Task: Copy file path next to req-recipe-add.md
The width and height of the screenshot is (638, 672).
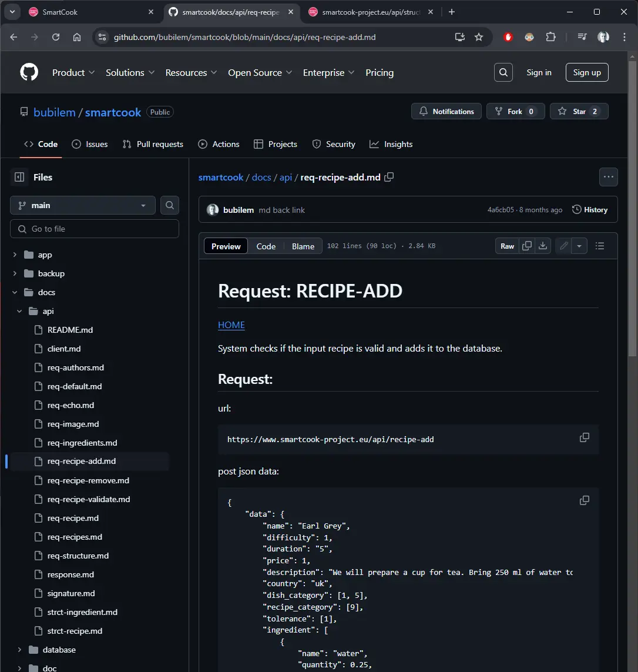Action: pyautogui.click(x=389, y=177)
